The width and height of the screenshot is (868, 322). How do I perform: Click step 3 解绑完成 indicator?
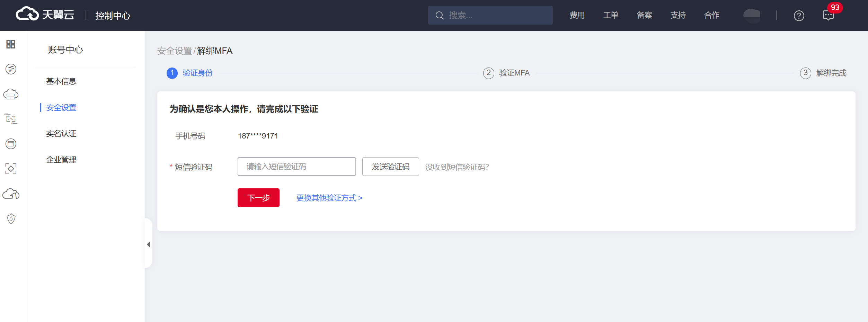[x=823, y=73]
